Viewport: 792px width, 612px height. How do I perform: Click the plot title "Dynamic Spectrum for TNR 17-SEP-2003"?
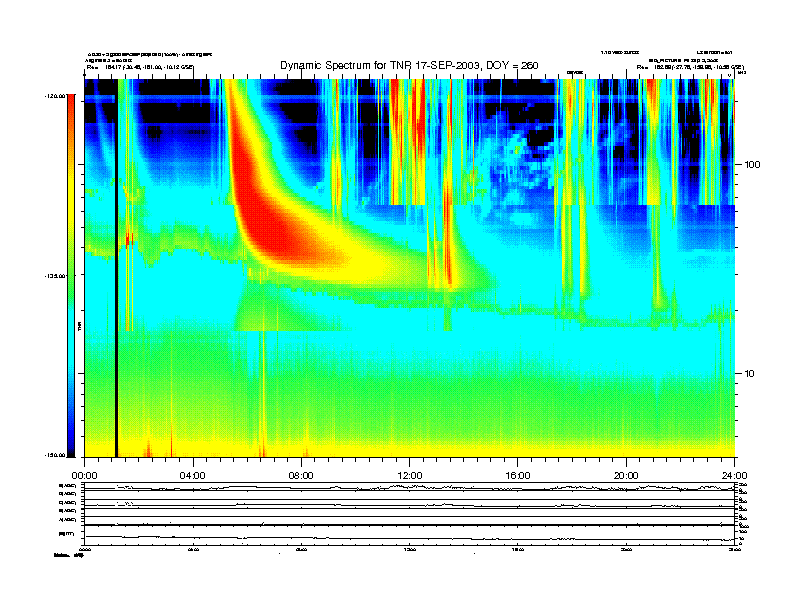click(379, 65)
